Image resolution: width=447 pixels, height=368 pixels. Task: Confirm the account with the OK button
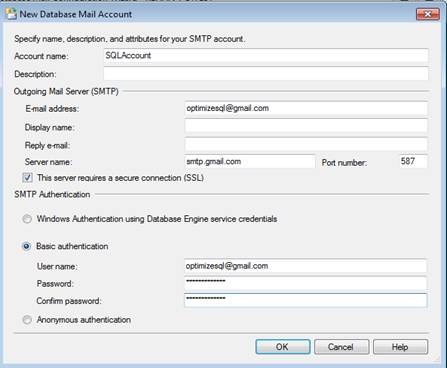(283, 347)
